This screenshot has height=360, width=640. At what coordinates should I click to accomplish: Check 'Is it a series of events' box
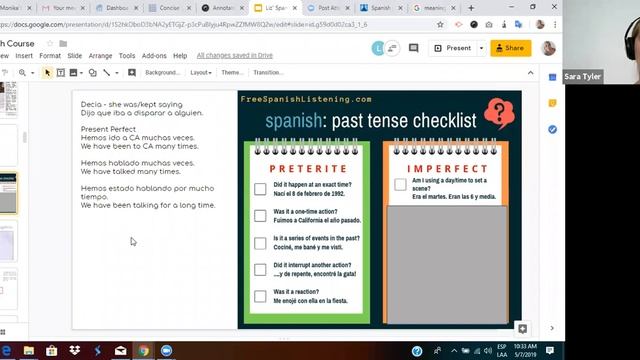click(x=260, y=243)
